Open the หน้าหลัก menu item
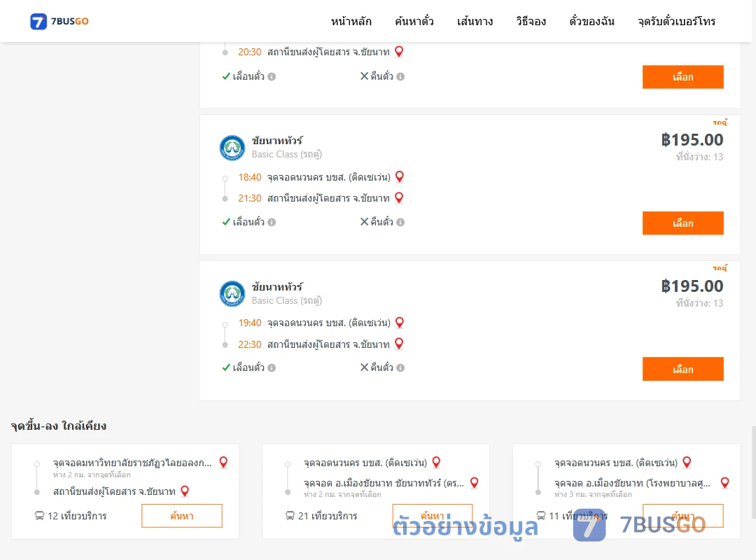 [351, 21]
